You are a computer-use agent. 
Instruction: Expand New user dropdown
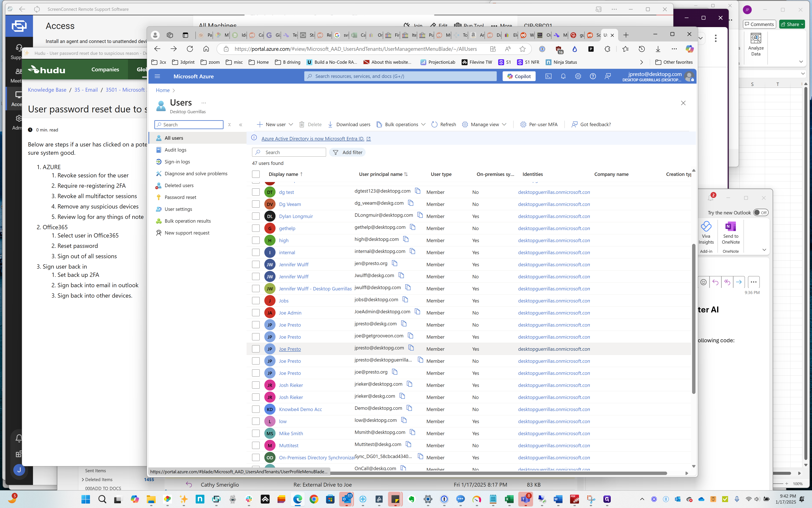[x=291, y=124]
